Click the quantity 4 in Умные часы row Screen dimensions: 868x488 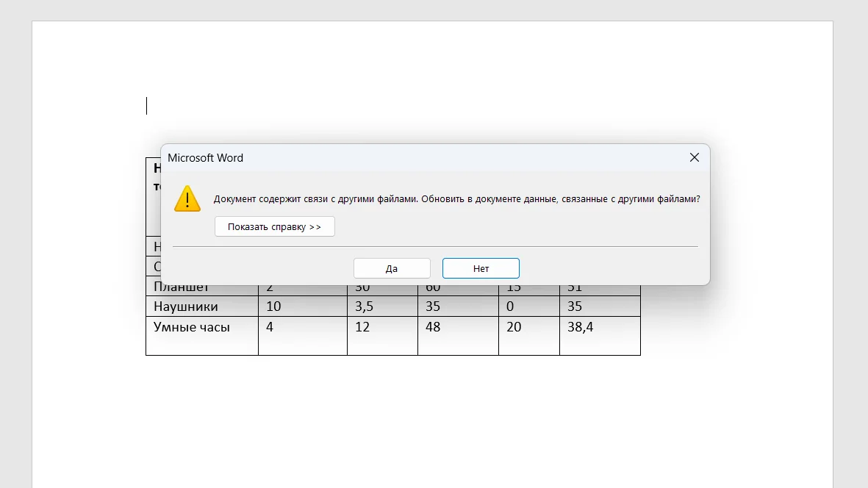(270, 328)
